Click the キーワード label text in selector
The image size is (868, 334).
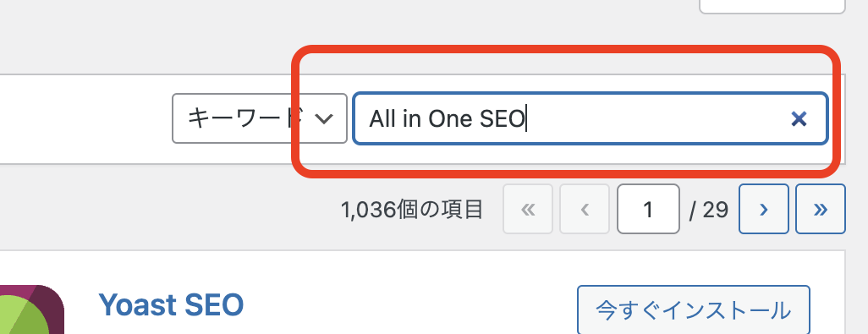pos(245,118)
